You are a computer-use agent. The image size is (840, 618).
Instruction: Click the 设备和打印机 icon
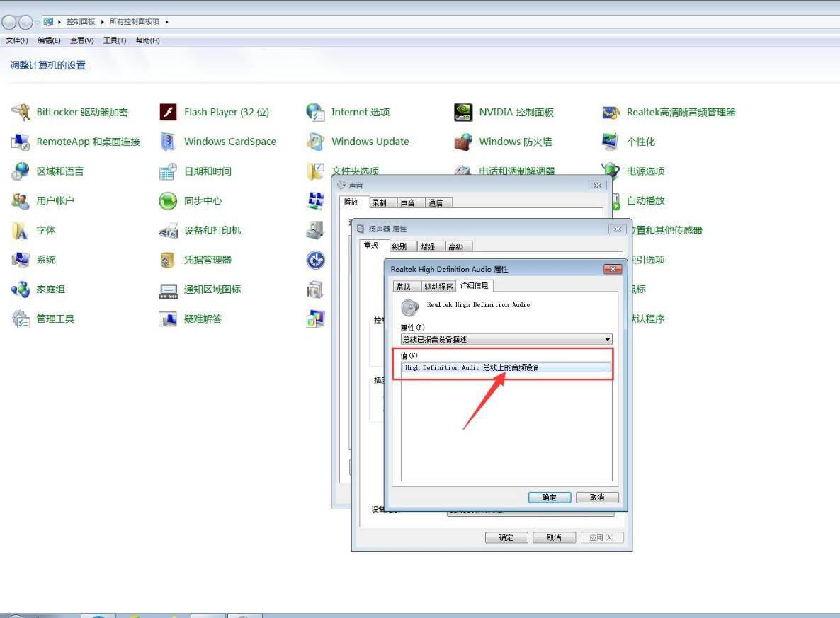(168, 230)
